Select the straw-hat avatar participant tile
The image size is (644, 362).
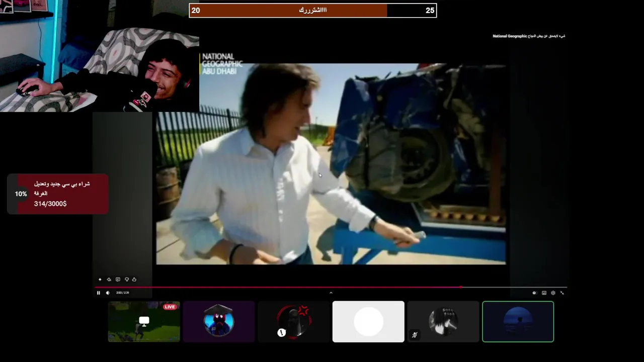click(x=219, y=322)
